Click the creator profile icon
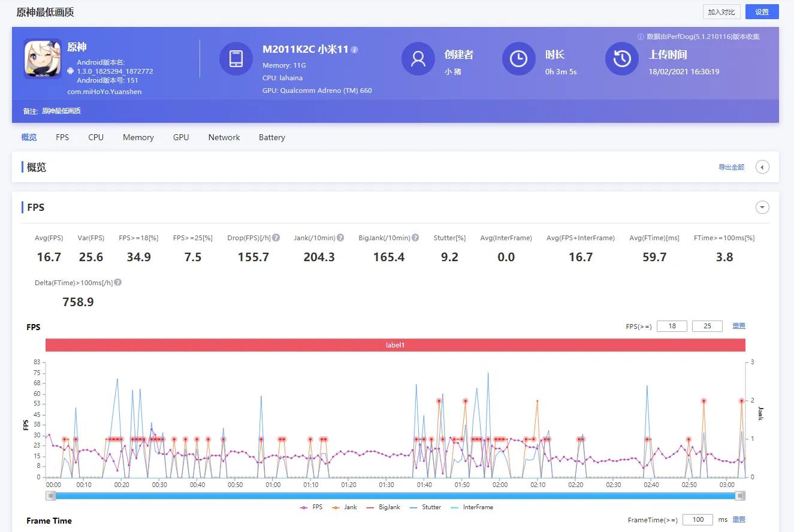 pyautogui.click(x=418, y=59)
